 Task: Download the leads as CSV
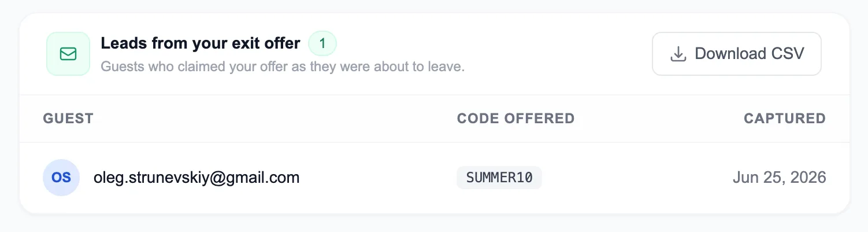[737, 54]
